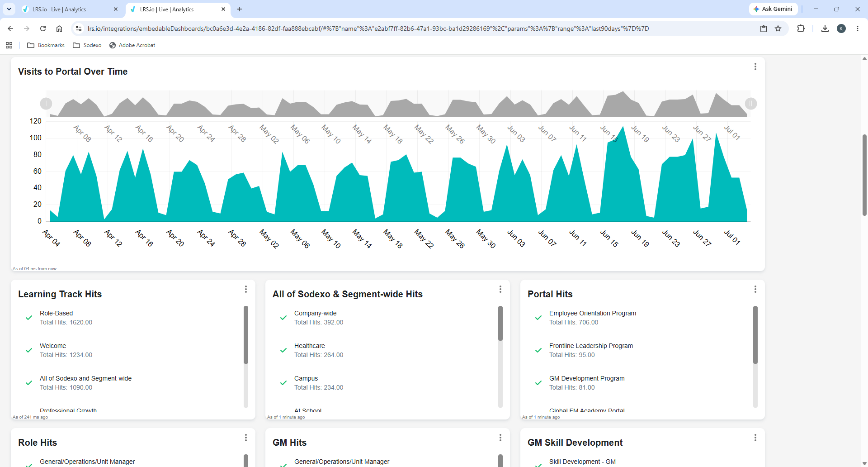This screenshot has width=868, height=467.
Task: Select Healthcare row text
Action: point(310,346)
